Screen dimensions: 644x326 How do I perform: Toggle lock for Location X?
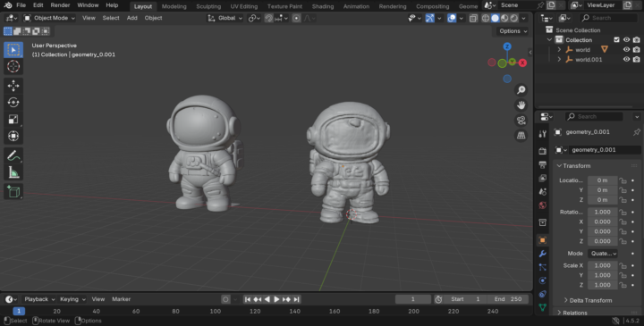pyautogui.click(x=623, y=180)
